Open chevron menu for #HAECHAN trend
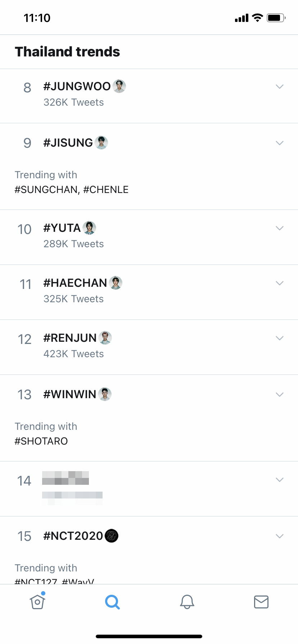Screen dimensions: 298x644 280,283
